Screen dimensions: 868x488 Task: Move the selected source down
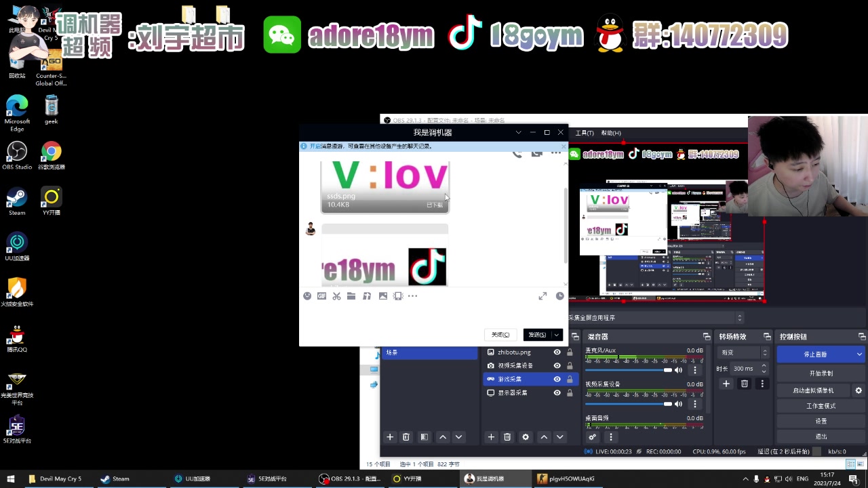(x=560, y=437)
